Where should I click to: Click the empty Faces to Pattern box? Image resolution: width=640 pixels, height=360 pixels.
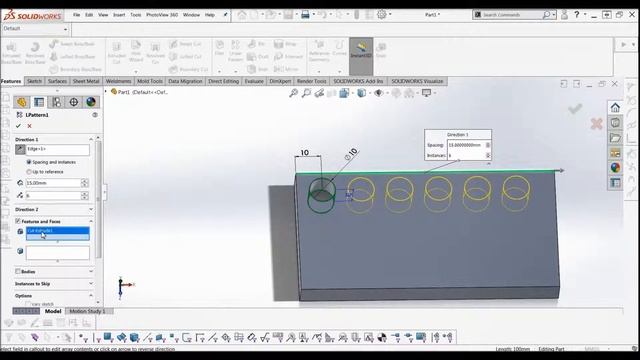58,253
